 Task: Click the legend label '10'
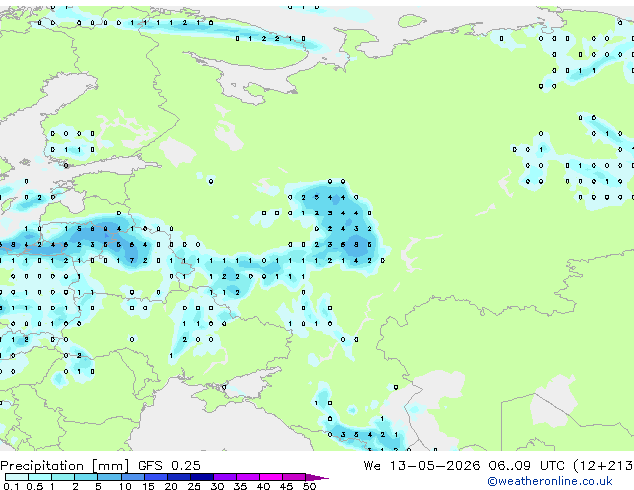tap(125, 486)
